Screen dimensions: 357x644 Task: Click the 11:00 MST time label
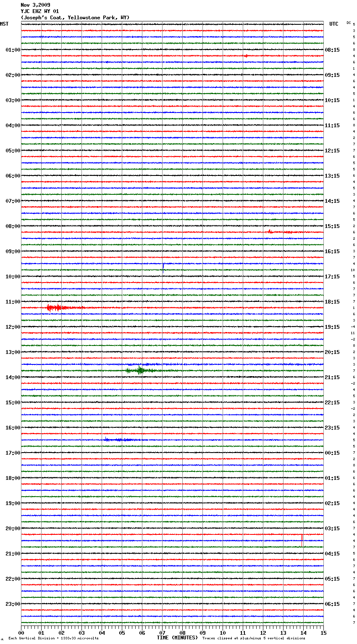pos(13,302)
